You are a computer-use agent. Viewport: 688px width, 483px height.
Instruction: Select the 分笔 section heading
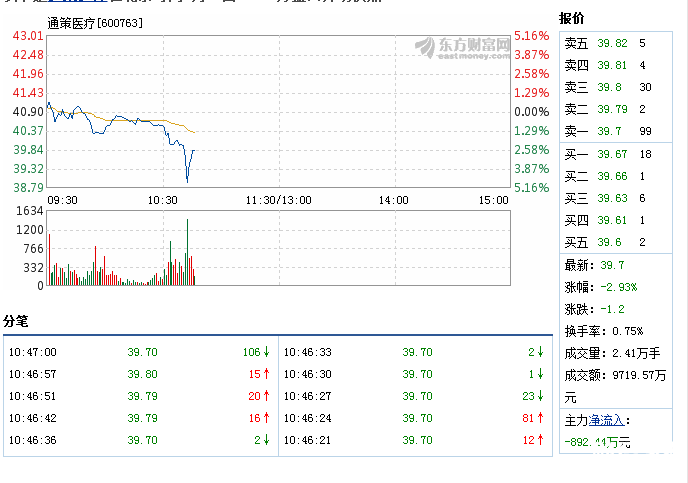pyautogui.click(x=15, y=321)
